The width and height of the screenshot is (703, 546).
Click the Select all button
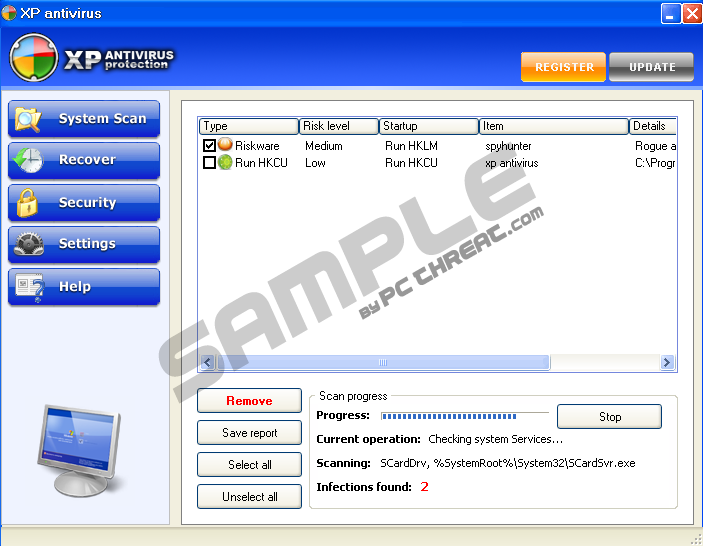pyautogui.click(x=249, y=465)
